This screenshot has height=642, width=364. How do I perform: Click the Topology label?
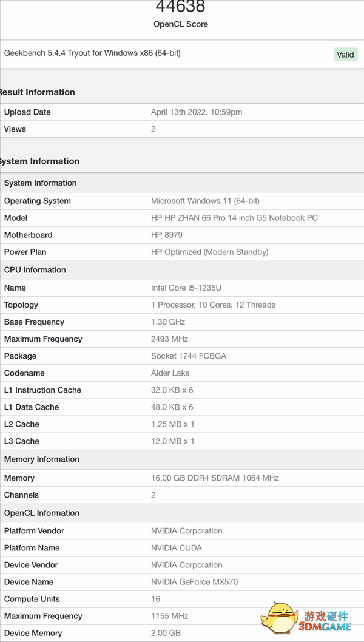click(x=21, y=305)
